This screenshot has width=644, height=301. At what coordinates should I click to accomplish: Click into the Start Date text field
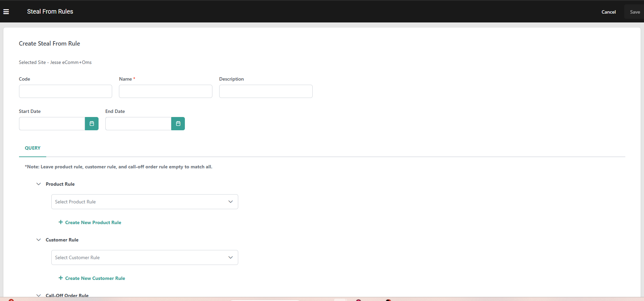[52, 123]
